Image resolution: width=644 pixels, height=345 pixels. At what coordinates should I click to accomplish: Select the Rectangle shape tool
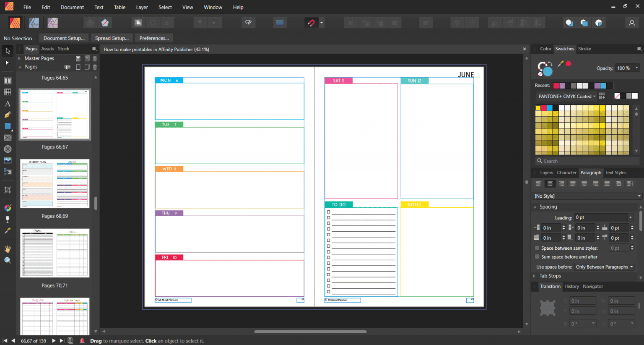click(8, 126)
